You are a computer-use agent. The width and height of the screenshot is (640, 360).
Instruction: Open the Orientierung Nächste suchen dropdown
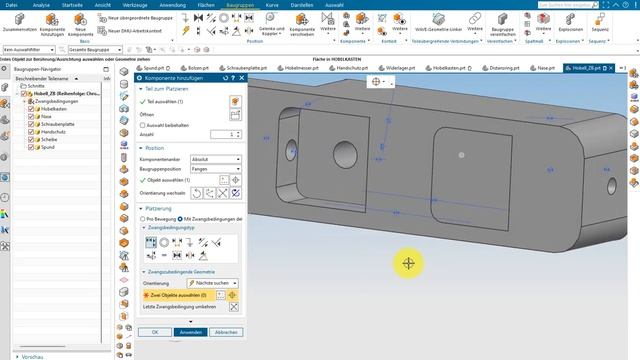(x=213, y=283)
